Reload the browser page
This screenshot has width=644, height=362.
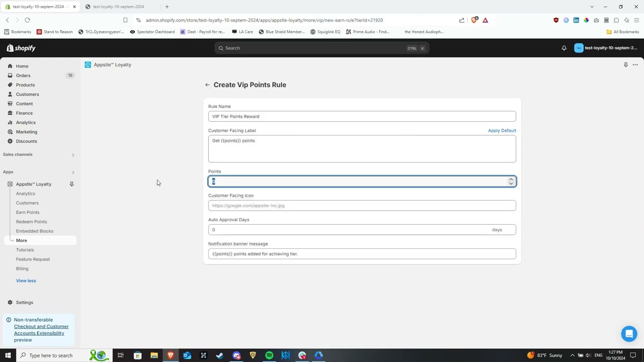pyautogui.click(x=27, y=20)
